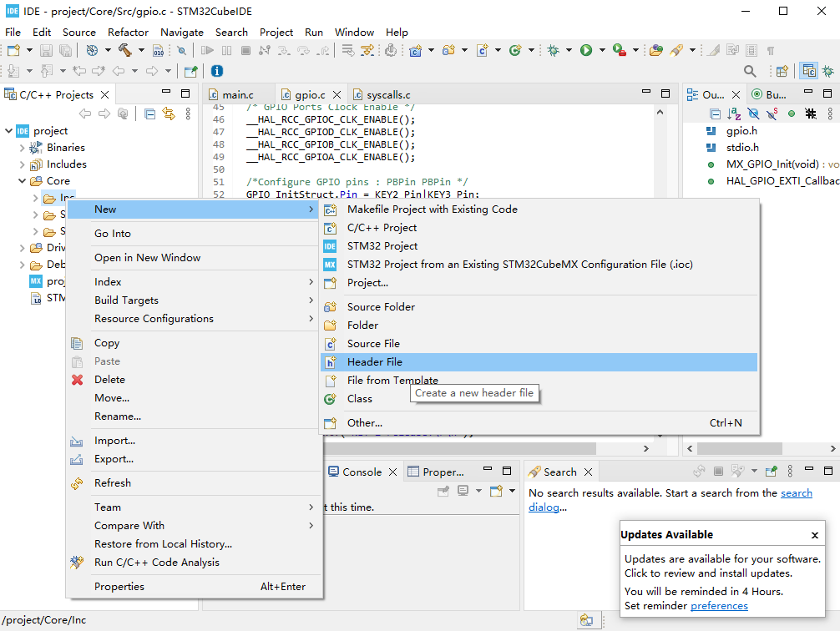The height and width of the screenshot is (631, 840).
Task: Close the gpio.c editor tab
Action: pyautogui.click(x=337, y=95)
